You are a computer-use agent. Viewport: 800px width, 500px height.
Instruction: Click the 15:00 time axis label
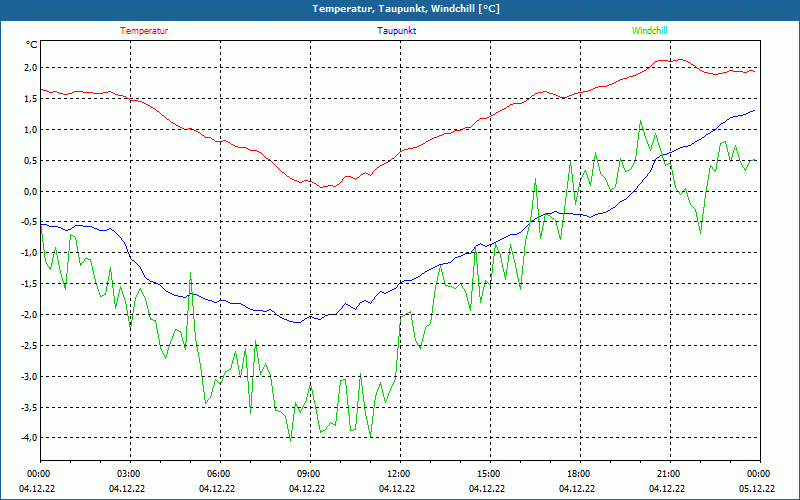490,474
